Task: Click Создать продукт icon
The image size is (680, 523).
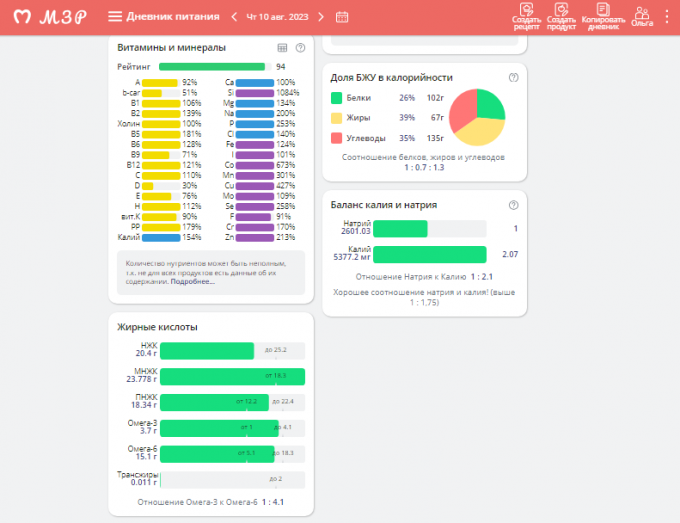Action: point(562,17)
